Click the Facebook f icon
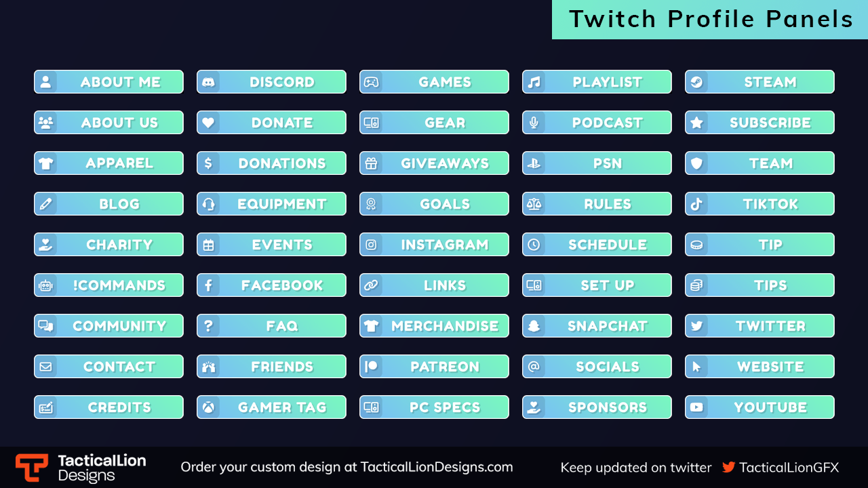The height and width of the screenshot is (488, 868). pyautogui.click(x=208, y=285)
